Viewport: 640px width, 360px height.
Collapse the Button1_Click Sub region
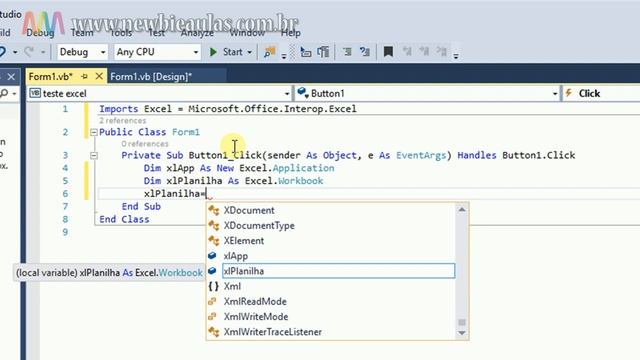point(93,156)
